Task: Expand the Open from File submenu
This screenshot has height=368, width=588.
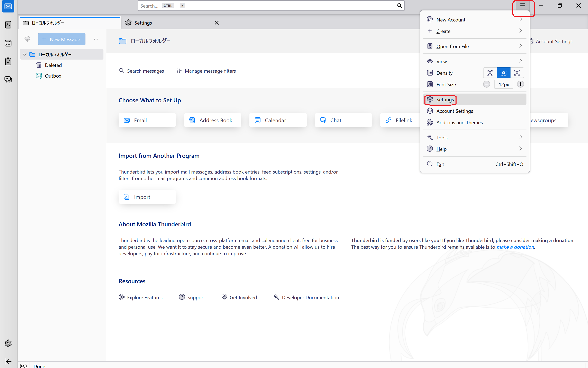Action: (475, 46)
